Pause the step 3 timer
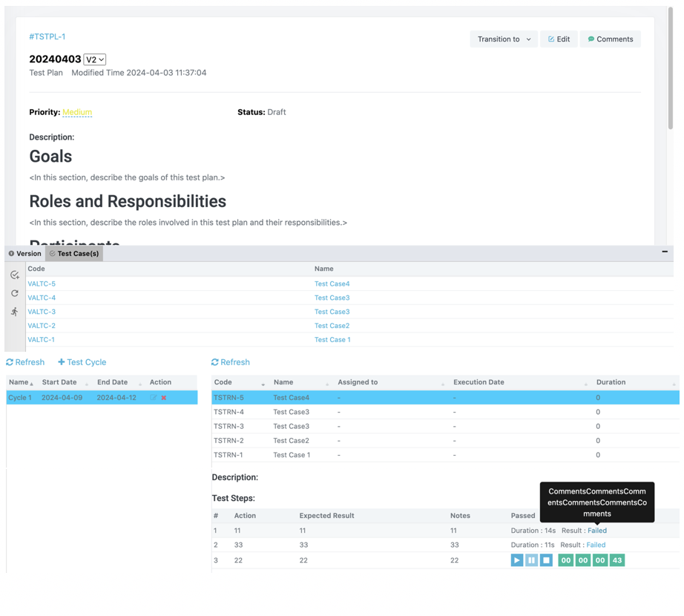Viewport: 684px width, 616px height. 531,560
